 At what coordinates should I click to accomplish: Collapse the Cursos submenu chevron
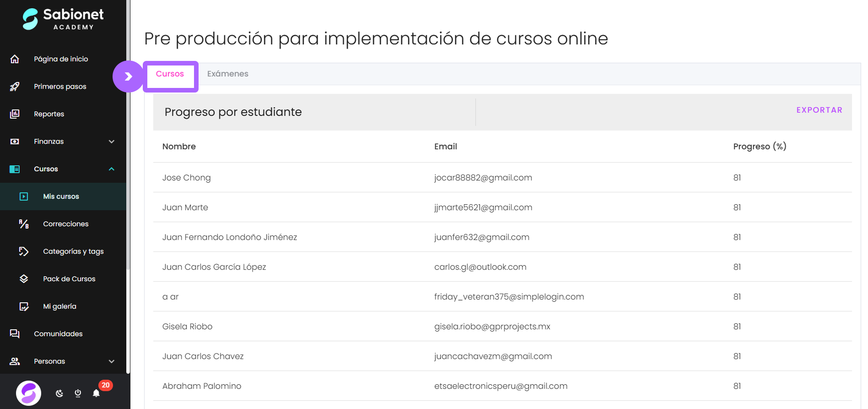[x=112, y=169]
